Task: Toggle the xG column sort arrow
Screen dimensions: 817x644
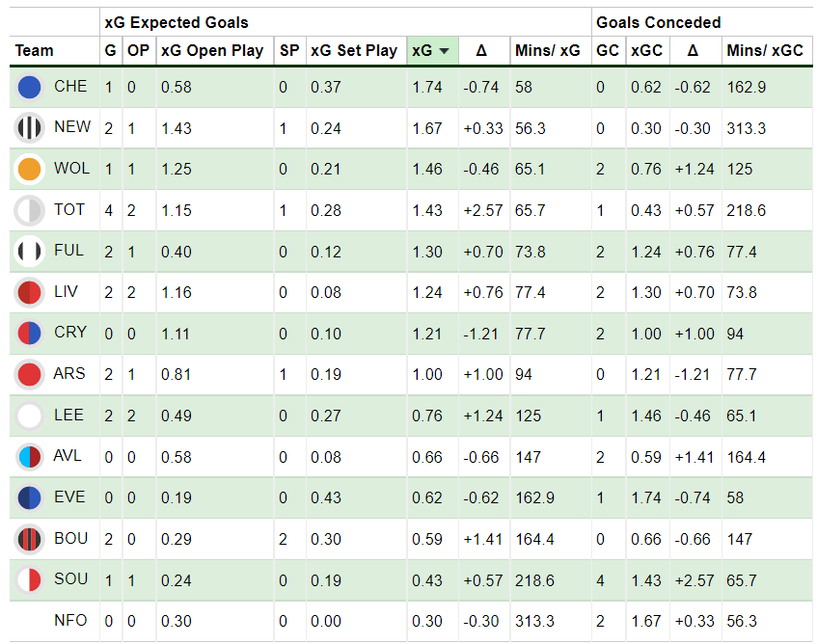Action: click(x=444, y=51)
